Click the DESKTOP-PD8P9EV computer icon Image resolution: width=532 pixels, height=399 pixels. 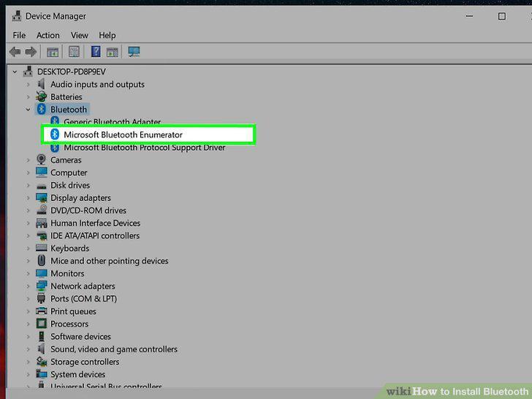(28, 72)
